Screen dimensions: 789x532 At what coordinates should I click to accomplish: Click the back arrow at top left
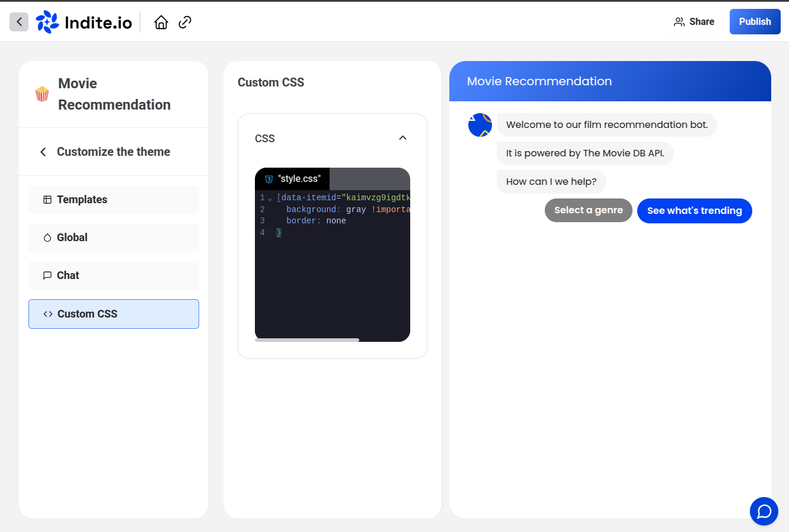coord(18,21)
